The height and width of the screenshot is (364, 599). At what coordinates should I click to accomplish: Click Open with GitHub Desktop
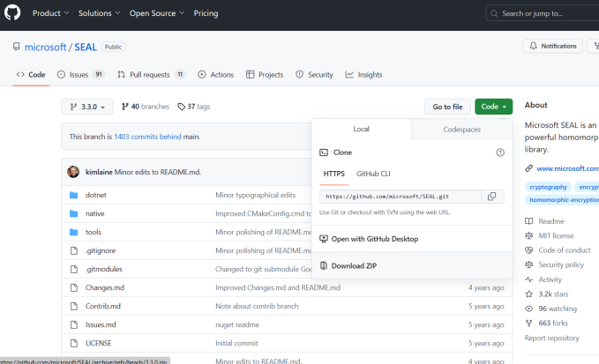(412, 239)
